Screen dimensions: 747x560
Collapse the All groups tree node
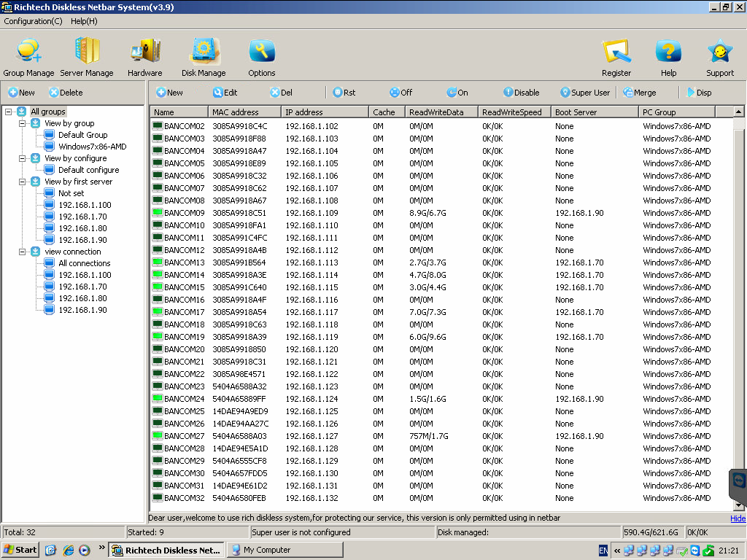pyautogui.click(x=8, y=112)
